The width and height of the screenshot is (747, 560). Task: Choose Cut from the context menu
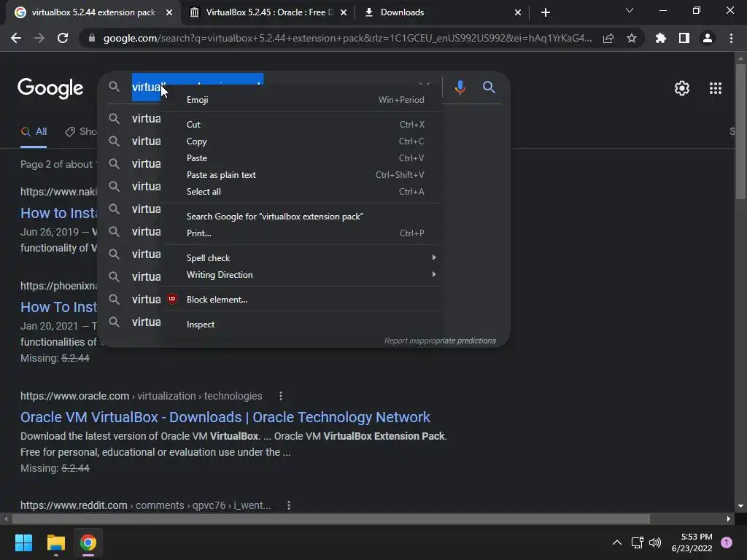click(302, 124)
